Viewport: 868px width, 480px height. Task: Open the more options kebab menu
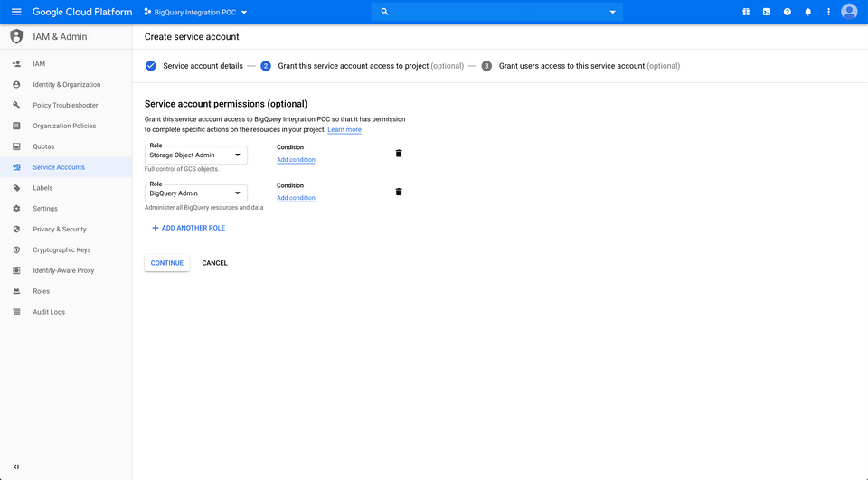coord(828,12)
